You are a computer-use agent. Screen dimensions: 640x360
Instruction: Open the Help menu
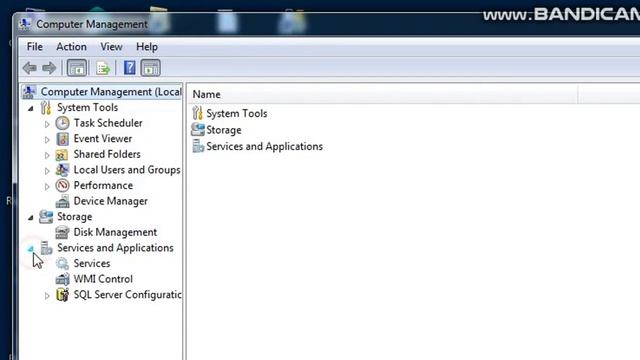pyautogui.click(x=147, y=47)
